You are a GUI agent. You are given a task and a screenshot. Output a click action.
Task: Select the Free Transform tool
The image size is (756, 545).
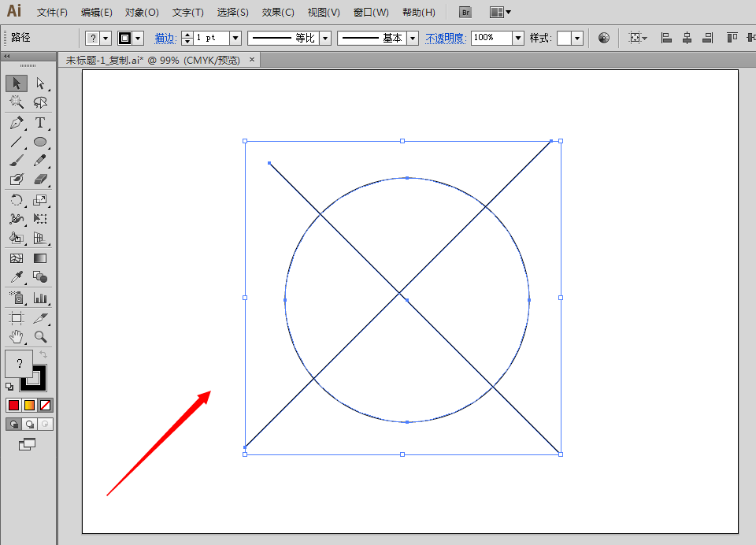[40, 218]
